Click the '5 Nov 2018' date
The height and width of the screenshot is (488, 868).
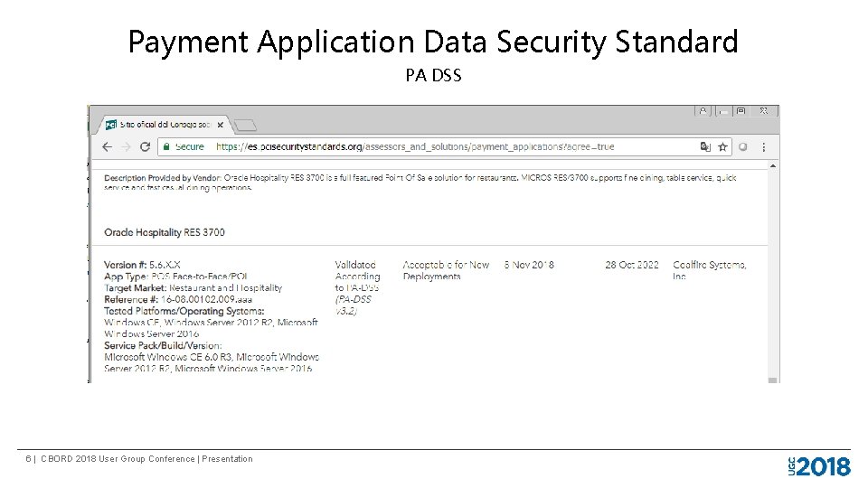(x=529, y=265)
